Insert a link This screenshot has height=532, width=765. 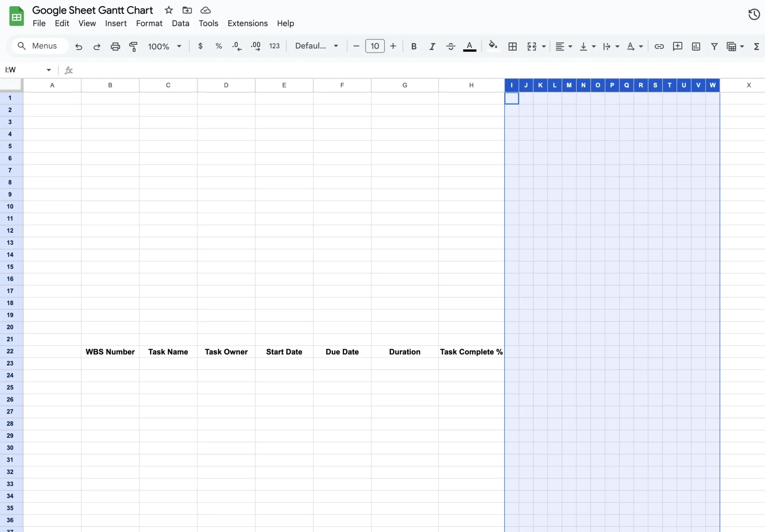659,46
